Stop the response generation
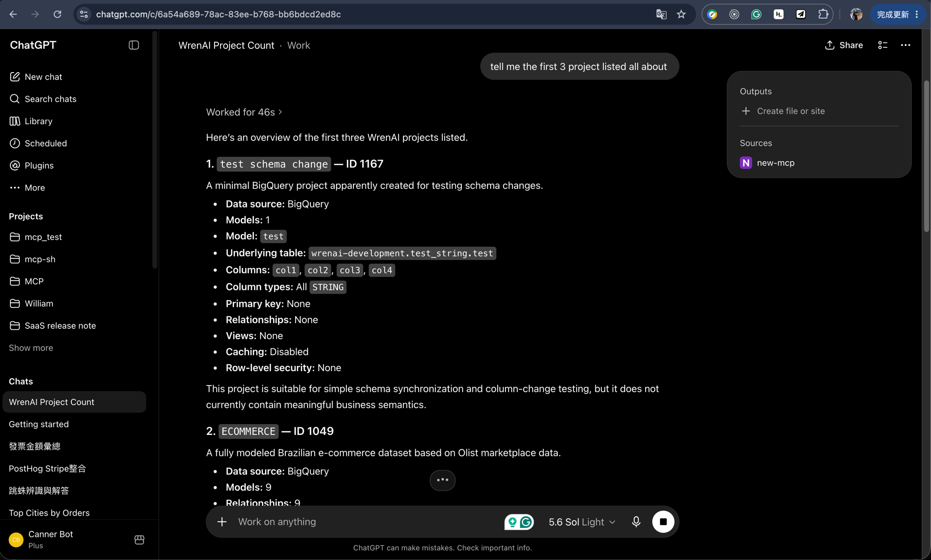The width and height of the screenshot is (931, 560). (x=663, y=522)
